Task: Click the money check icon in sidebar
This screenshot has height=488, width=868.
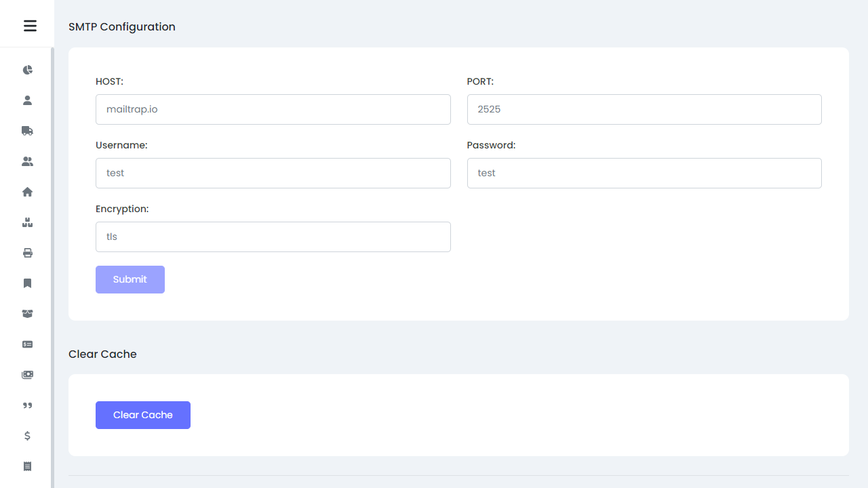Action: click(27, 344)
